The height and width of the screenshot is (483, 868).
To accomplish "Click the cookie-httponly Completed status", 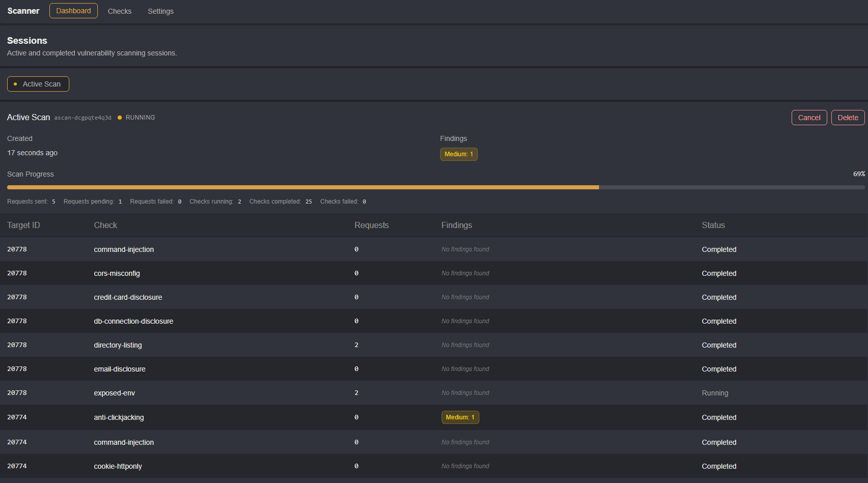I will [x=719, y=466].
